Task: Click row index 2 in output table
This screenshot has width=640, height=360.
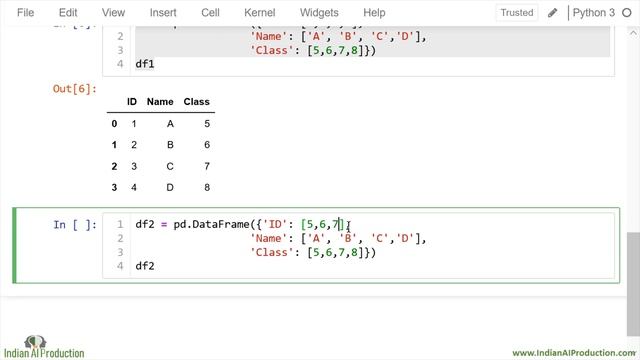Action: click(114, 166)
